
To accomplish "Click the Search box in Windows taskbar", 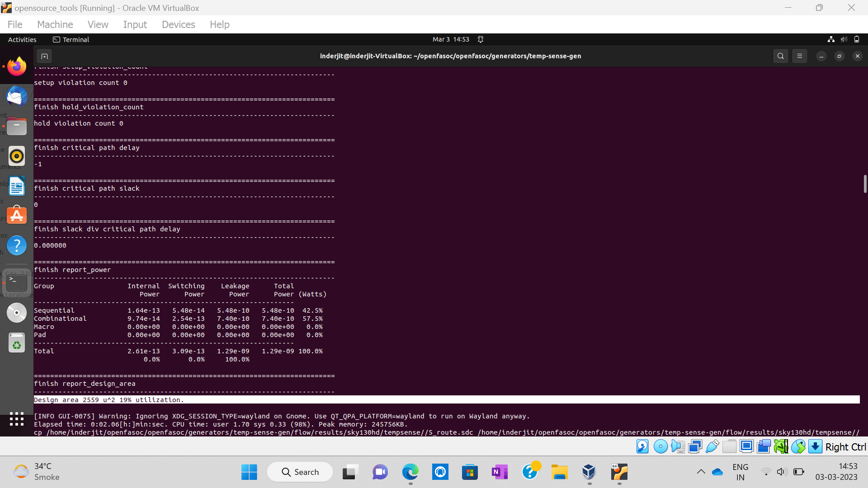I will (300, 472).
